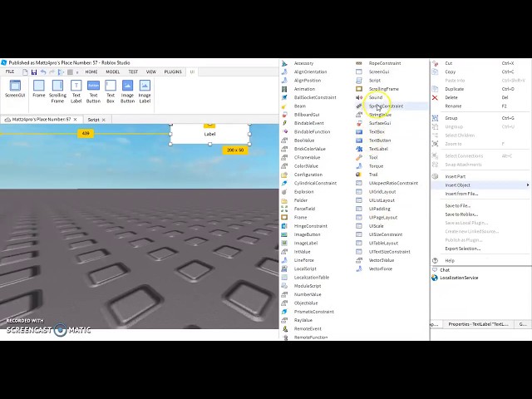532x399 pixels.
Task: Insert a RemoteEvent object
Action: point(308,328)
